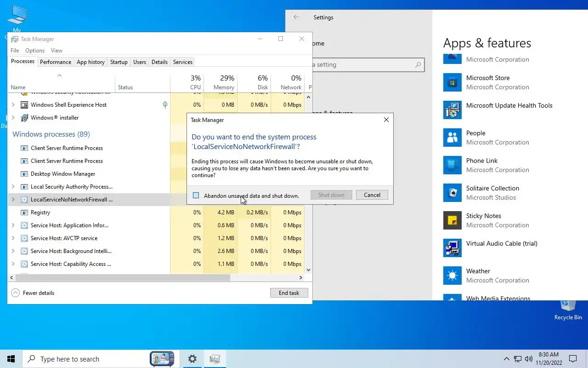The image size is (588, 368).
Task: Open the notification center icon
Action: [x=573, y=359]
